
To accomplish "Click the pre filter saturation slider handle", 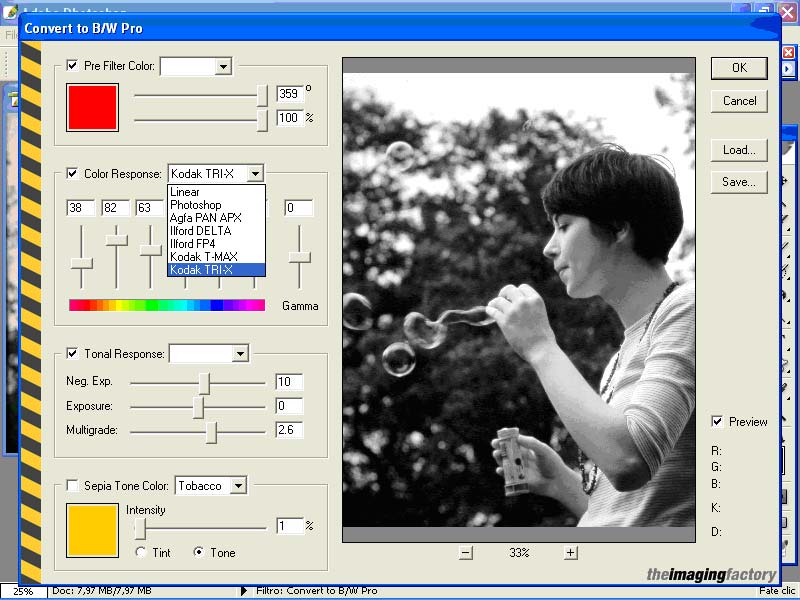I will point(262,120).
